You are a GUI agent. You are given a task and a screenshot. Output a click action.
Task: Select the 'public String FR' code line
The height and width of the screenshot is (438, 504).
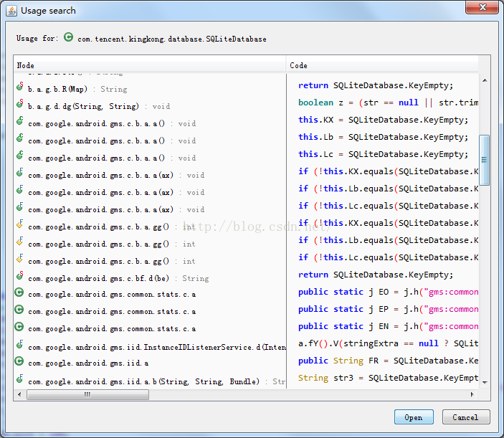click(387, 361)
